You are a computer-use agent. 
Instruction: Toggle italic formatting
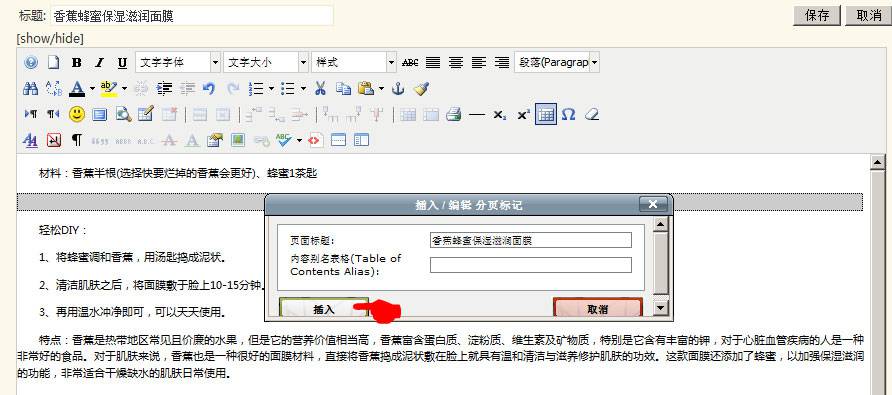(x=99, y=63)
